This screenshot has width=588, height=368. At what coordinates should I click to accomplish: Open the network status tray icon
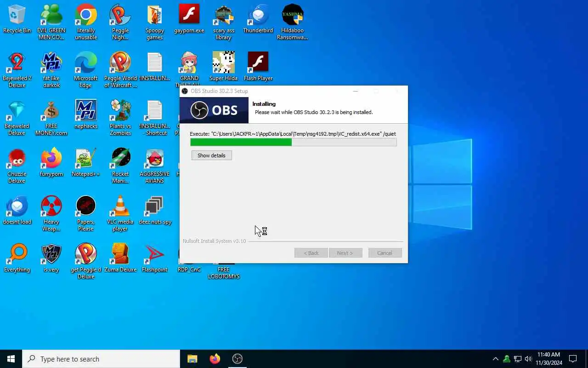point(517,359)
